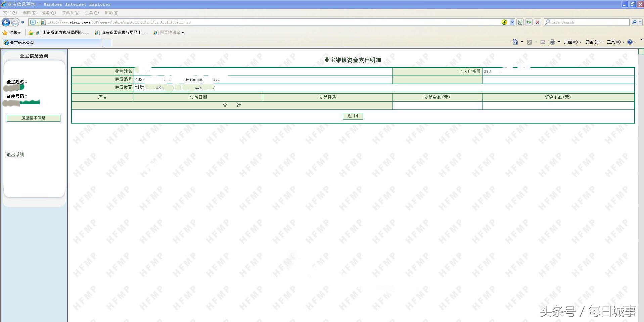This screenshot has width=644, height=322.
Task: Click the blue shield plus icon
Action: pyautogui.click(x=33, y=22)
